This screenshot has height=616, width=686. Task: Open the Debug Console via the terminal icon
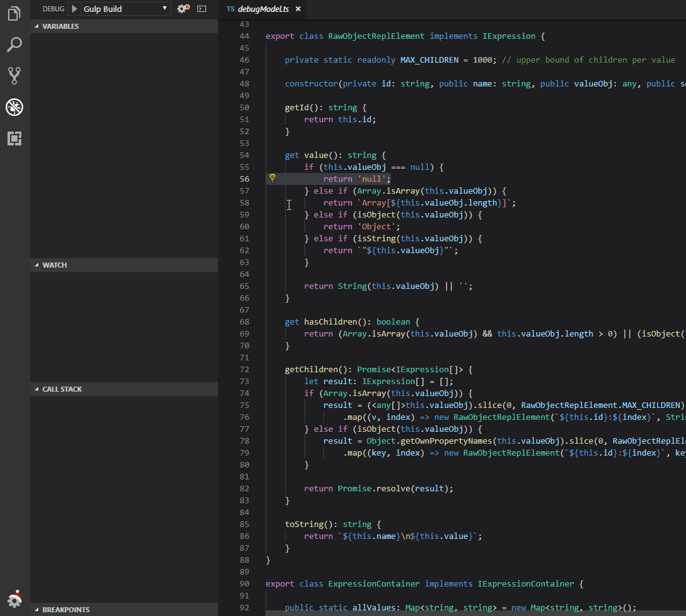coord(201,8)
